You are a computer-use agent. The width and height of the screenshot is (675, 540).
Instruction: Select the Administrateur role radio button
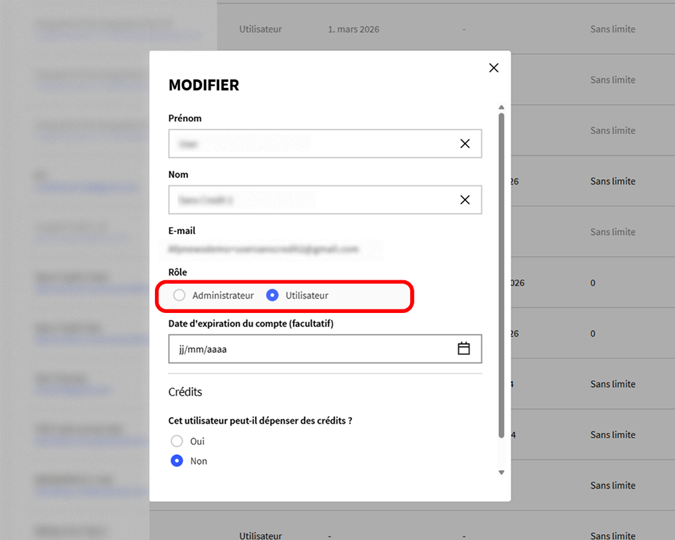pos(179,295)
